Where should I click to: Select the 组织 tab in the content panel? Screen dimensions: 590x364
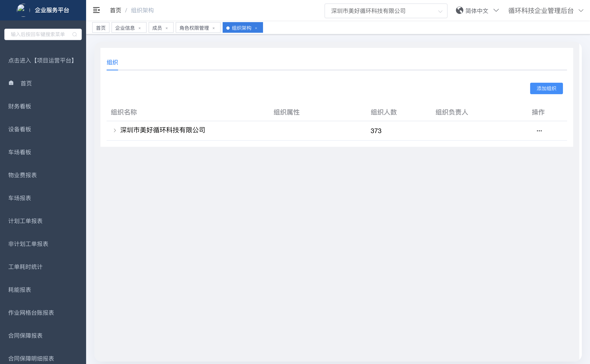tap(112, 62)
